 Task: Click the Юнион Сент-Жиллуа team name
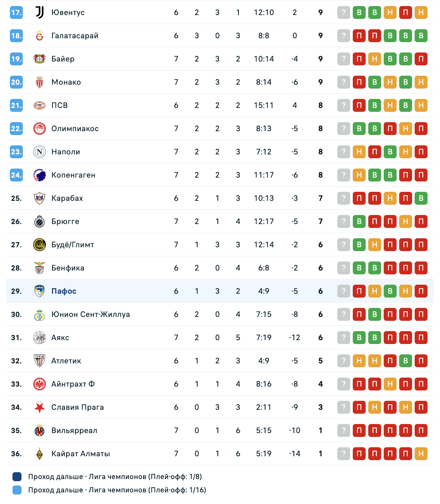point(90,314)
